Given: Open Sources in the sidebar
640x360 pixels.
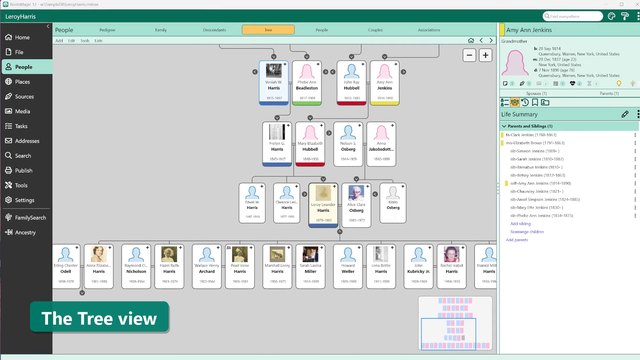Looking at the screenshot, I should click(x=26, y=96).
